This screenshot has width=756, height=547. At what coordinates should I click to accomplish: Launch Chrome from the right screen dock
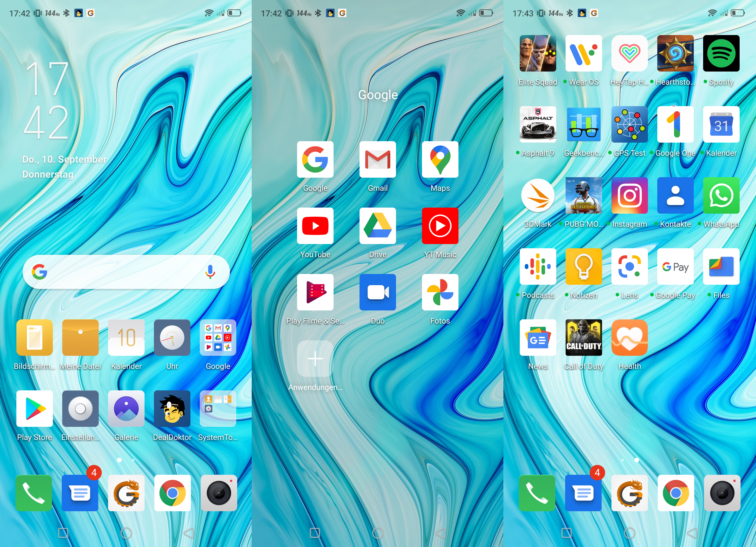click(676, 493)
